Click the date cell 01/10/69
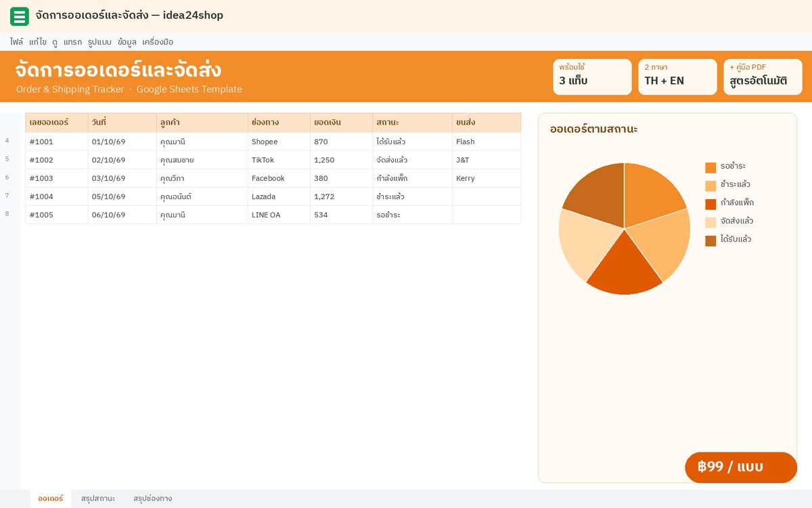The width and height of the screenshot is (812, 508). (122, 142)
